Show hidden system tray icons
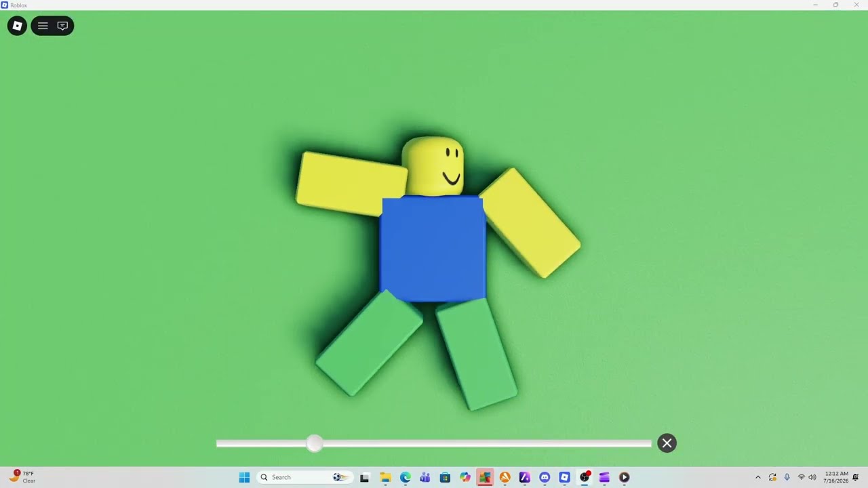The width and height of the screenshot is (868, 488). [758, 477]
